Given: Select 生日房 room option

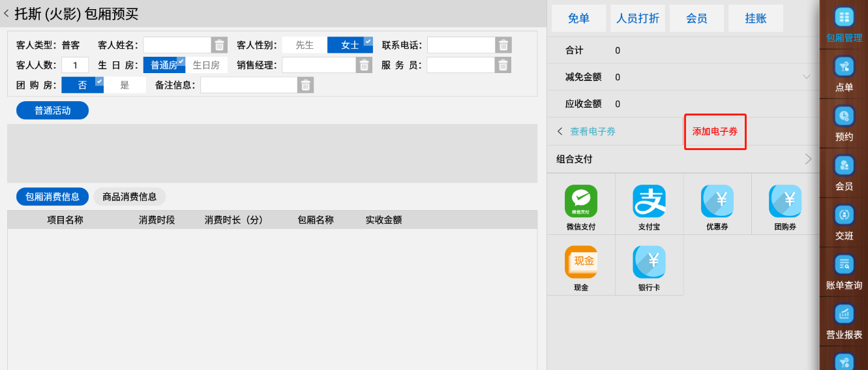Looking at the screenshot, I should click(207, 65).
